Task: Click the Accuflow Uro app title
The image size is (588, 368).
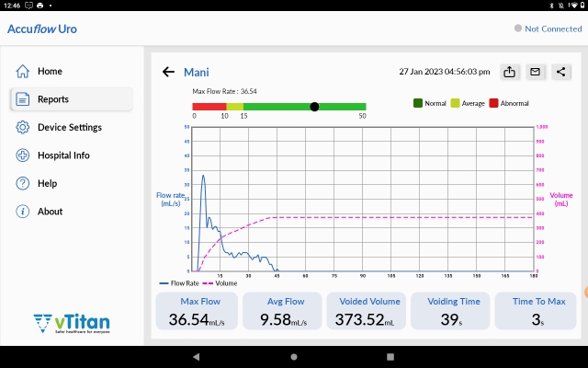Action: pos(42,29)
